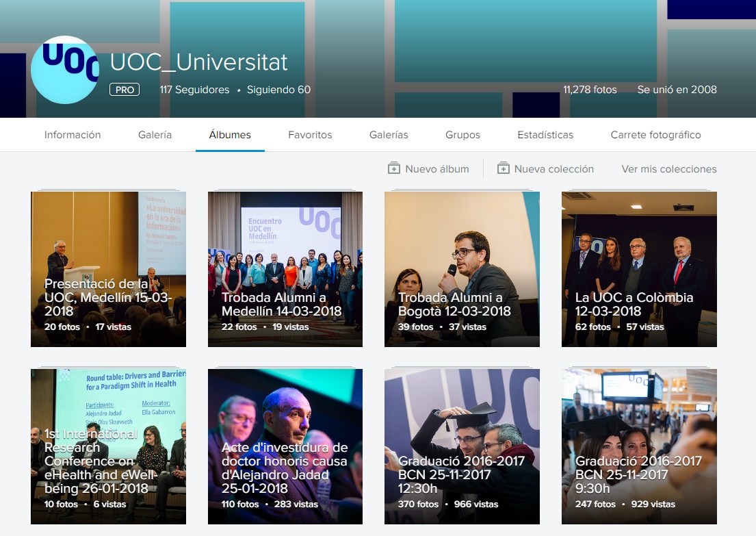Click the '247 fotos · 929 vistas' text
Viewport: 756px width, 536px height.
[x=625, y=504]
